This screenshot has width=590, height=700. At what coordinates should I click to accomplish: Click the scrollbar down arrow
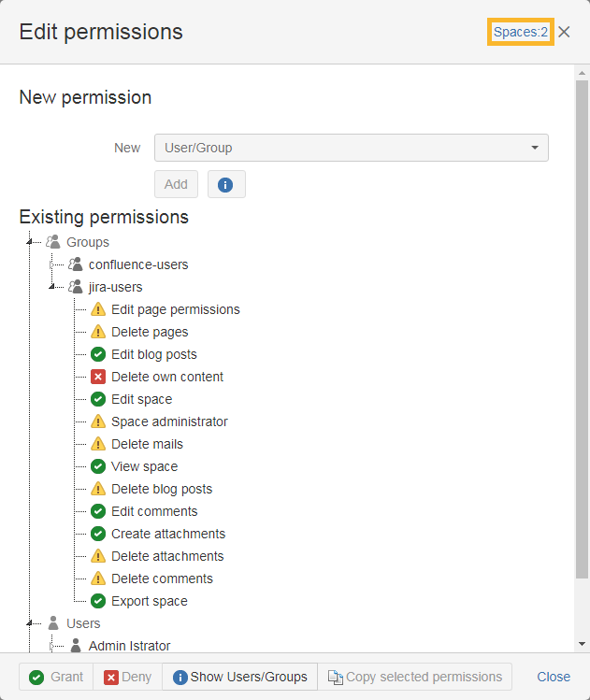pyautogui.click(x=583, y=644)
